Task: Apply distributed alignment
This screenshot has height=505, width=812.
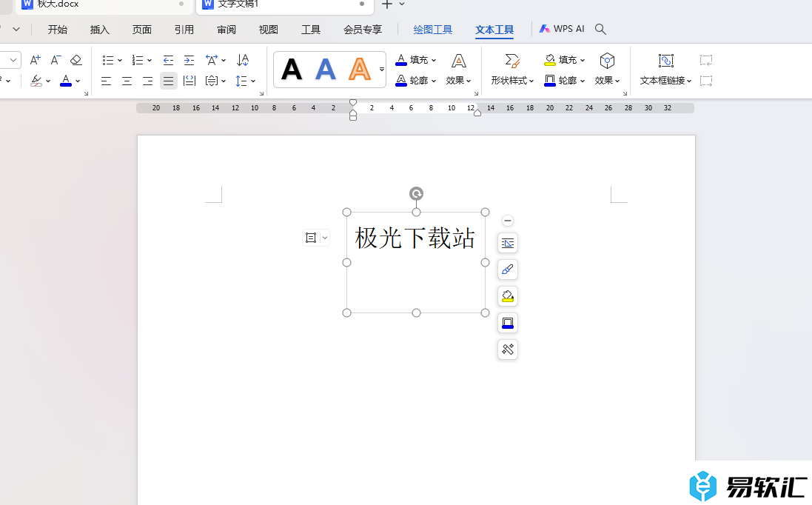Action: (189, 81)
